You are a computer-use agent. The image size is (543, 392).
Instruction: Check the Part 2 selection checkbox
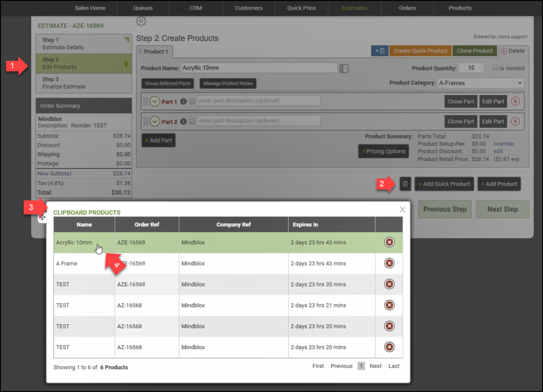click(192, 121)
